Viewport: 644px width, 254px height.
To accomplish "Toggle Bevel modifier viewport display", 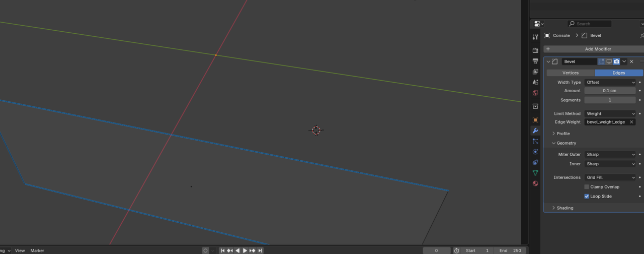I will point(609,61).
